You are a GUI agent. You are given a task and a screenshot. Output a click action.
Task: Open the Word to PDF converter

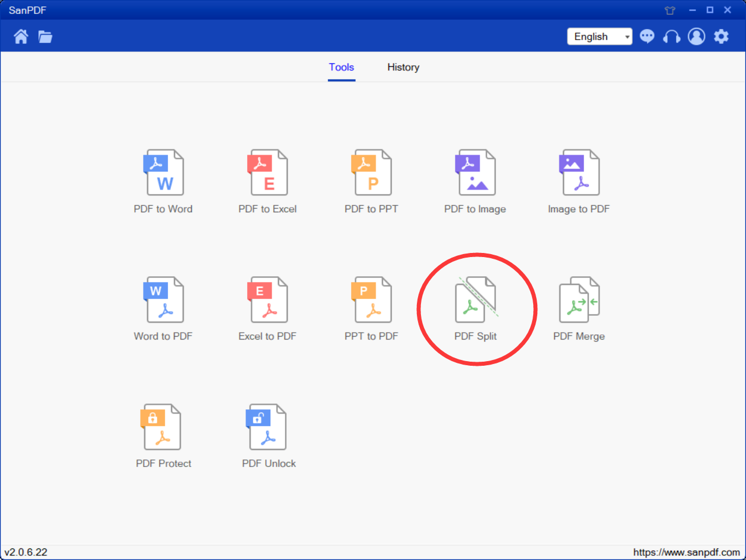[163, 307]
